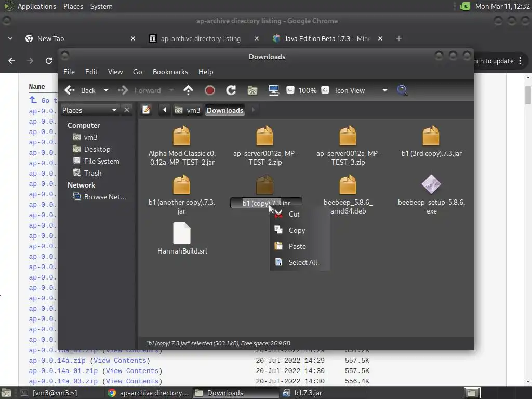Open vm3 home in sidebar
Image resolution: width=532 pixels, height=399 pixels.
(90, 137)
